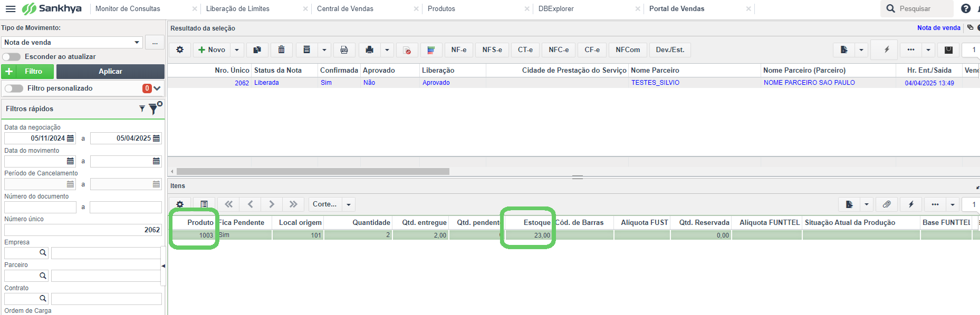Click the Dev./Est. button
This screenshot has height=315, width=980.
(670, 50)
